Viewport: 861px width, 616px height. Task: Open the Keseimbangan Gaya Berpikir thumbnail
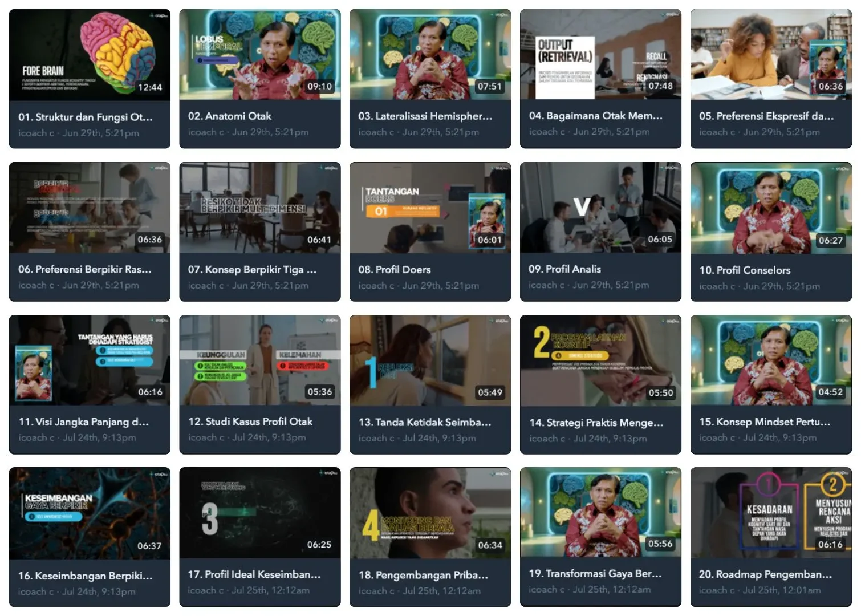tap(90, 513)
